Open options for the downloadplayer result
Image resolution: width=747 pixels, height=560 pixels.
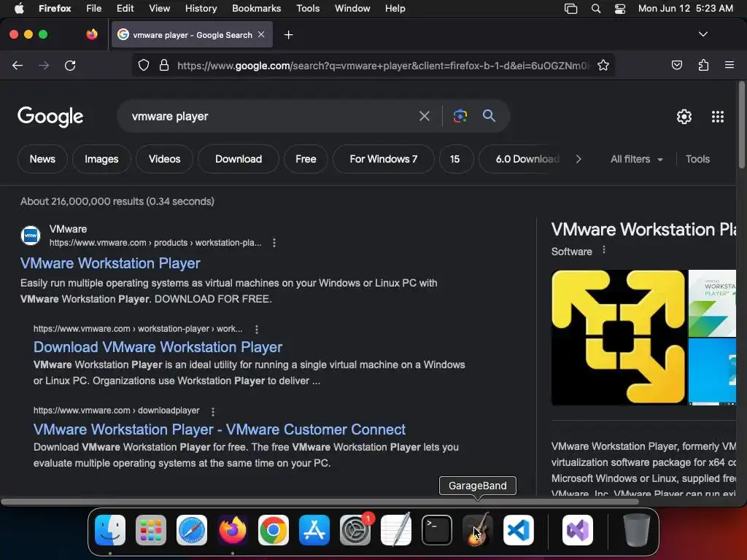[213, 411]
